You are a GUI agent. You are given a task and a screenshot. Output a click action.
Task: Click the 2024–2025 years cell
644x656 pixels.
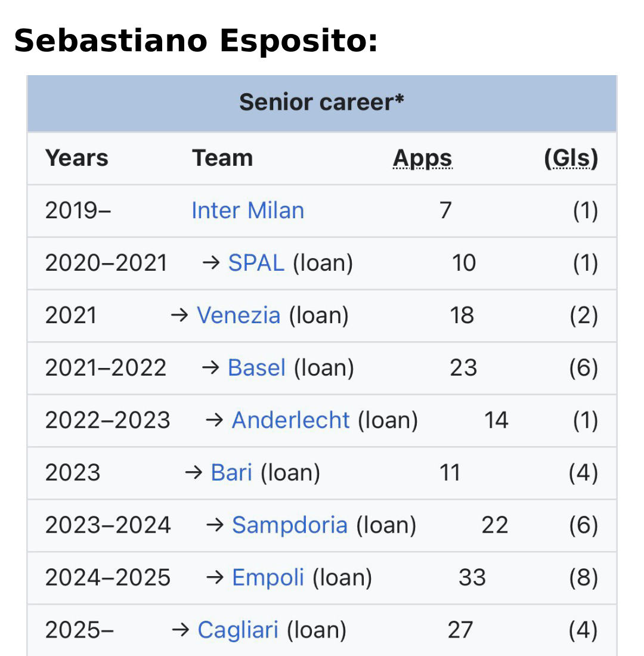click(x=108, y=578)
